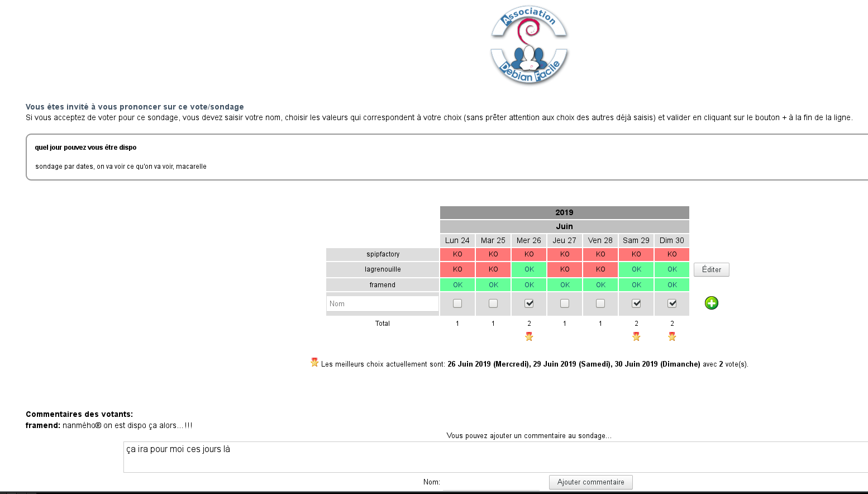Uncheck the Sam 29 checkbox
The image size is (868, 494).
[x=636, y=303]
